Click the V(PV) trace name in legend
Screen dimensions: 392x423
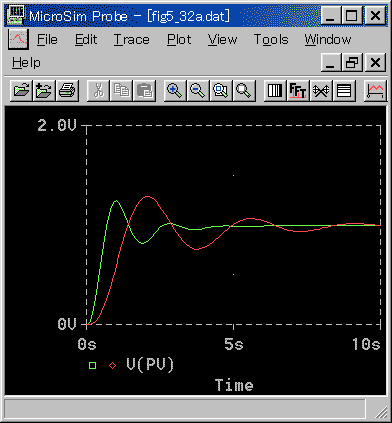pyautogui.click(x=150, y=365)
